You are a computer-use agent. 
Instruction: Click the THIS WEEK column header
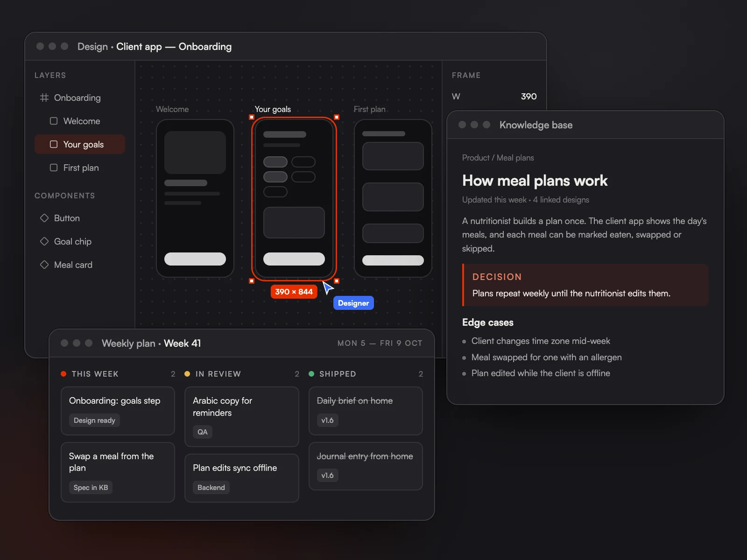tap(95, 374)
